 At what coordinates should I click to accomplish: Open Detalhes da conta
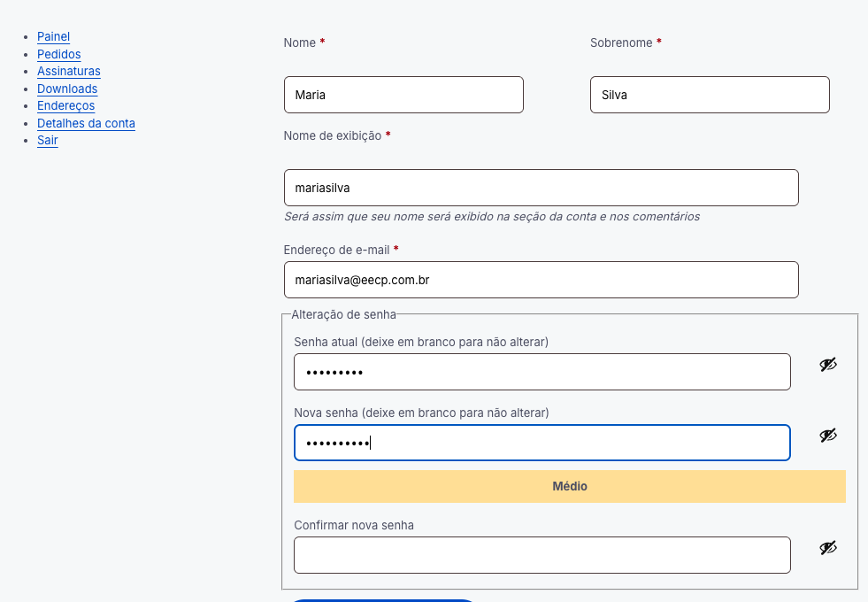pos(86,123)
